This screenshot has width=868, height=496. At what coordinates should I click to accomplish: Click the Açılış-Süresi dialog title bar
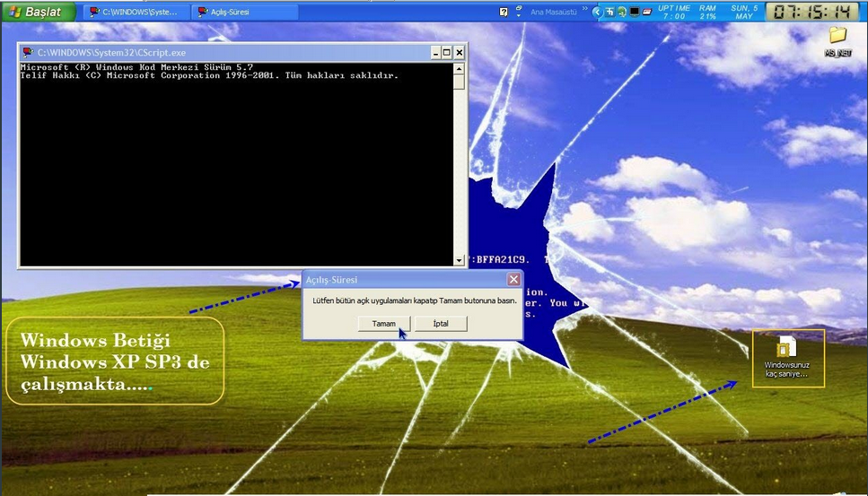click(412, 280)
